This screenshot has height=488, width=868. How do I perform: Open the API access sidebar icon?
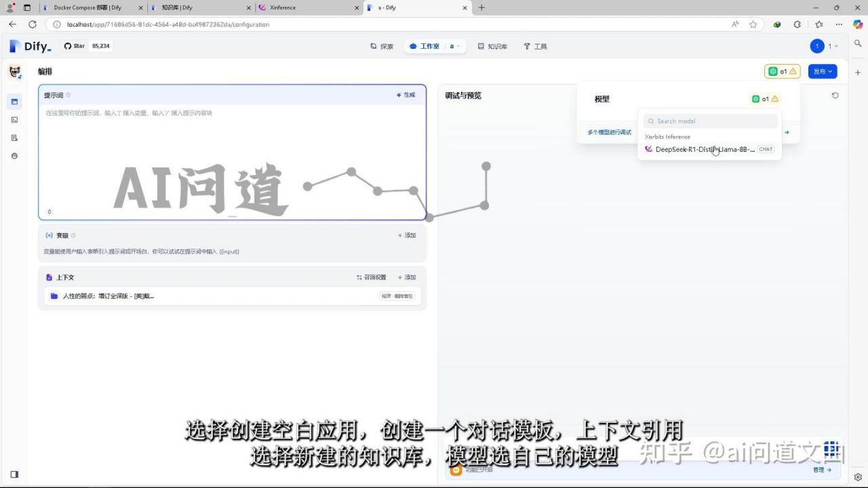(x=14, y=120)
